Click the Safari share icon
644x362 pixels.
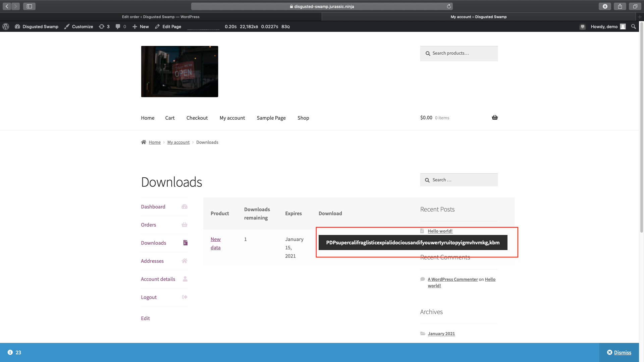(620, 6)
